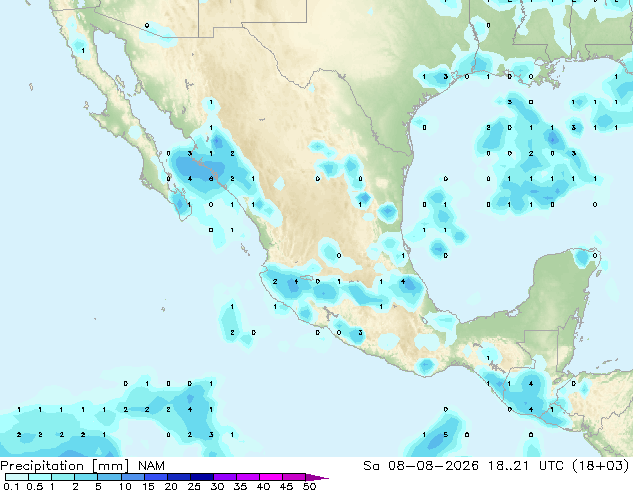The height and width of the screenshot is (490, 634).
Task: Click the 'Precipitation' title text
Action: point(42,466)
